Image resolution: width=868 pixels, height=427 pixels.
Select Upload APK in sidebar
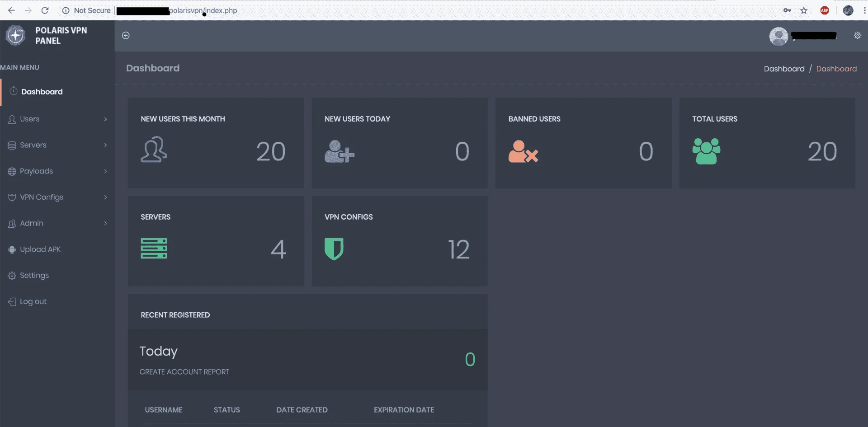click(57, 249)
